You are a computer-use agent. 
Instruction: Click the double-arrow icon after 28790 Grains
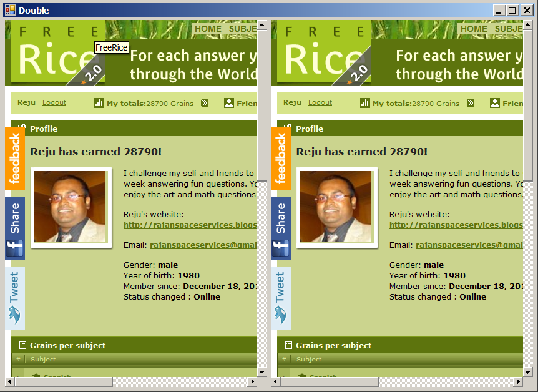tap(205, 104)
